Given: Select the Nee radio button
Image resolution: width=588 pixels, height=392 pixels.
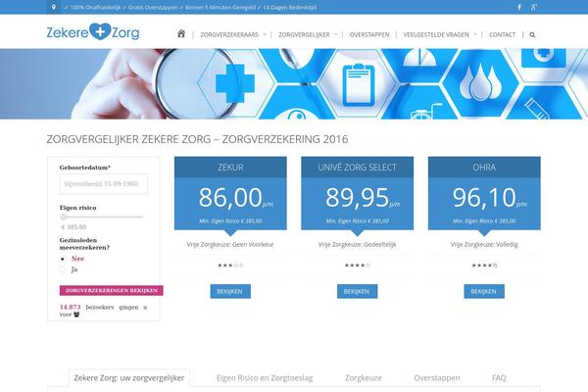Looking at the screenshot, I should tap(63, 259).
